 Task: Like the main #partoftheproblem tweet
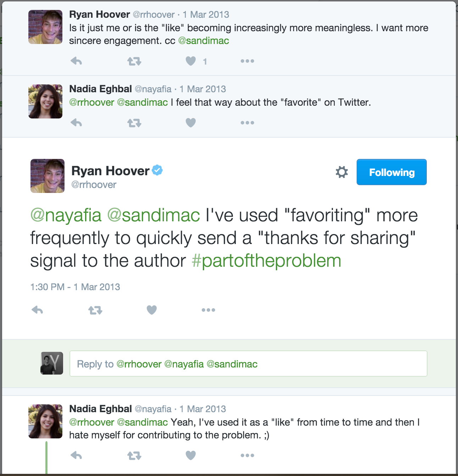tap(152, 310)
